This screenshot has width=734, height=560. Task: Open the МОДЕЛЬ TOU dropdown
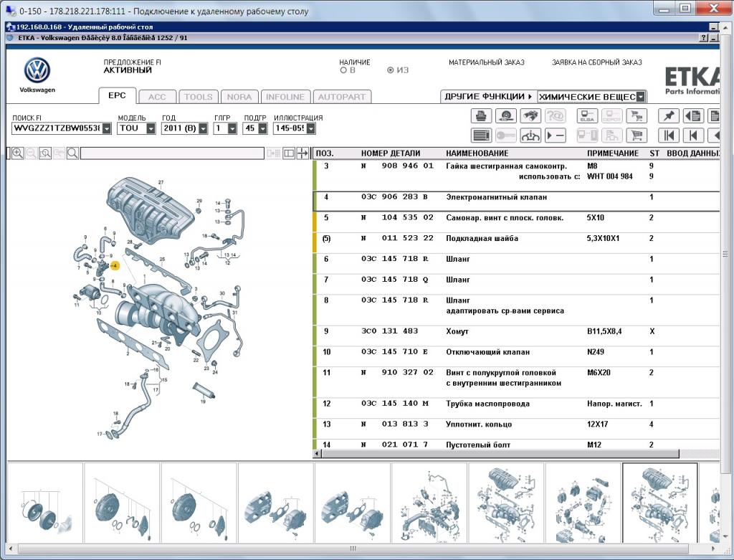click(x=151, y=128)
